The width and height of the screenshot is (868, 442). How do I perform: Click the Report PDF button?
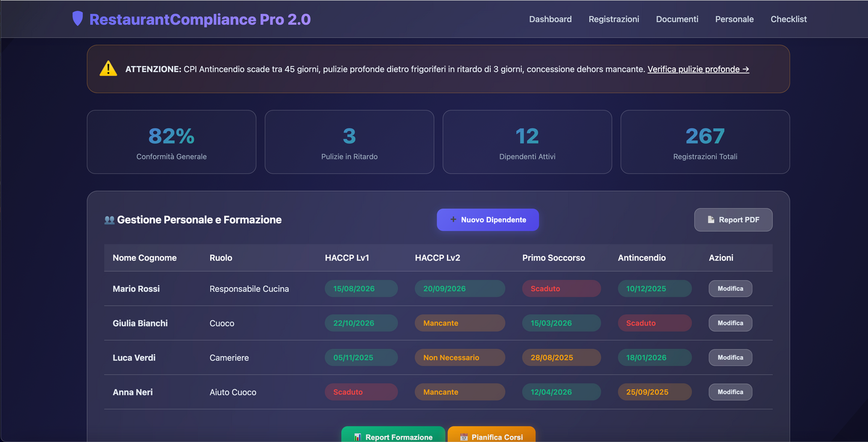pyautogui.click(x=733, y=220)
